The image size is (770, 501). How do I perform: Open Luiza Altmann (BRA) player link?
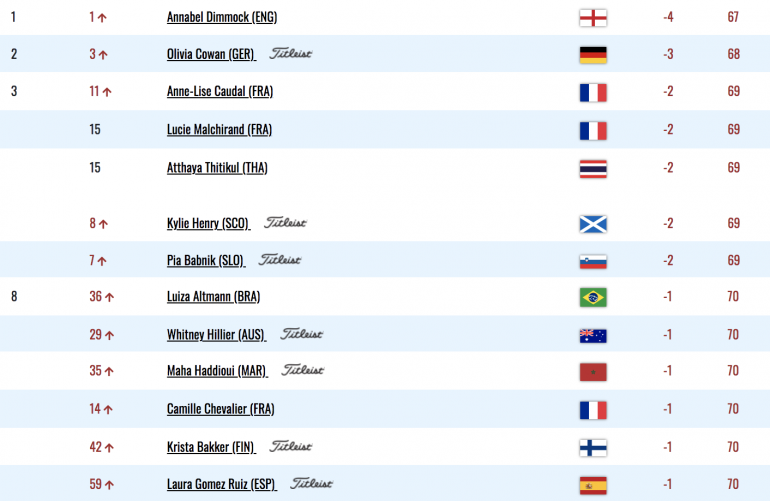(x=214, y=297)
